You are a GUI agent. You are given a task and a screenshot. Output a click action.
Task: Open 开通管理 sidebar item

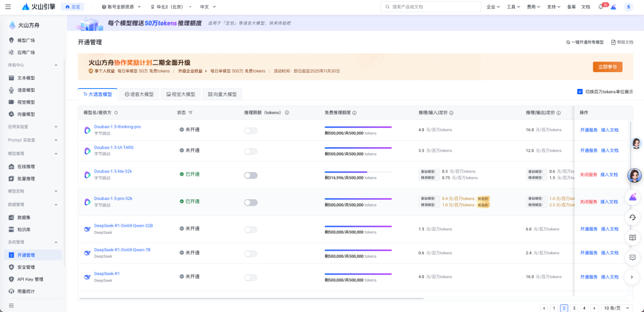tap(33, 255)
